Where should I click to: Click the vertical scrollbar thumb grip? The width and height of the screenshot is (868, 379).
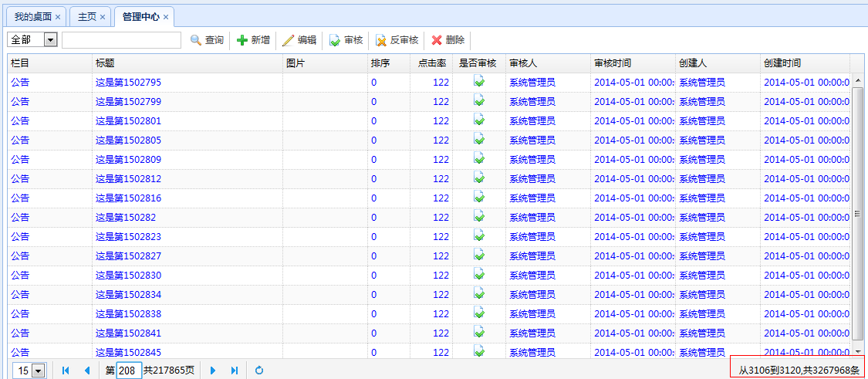857,215
